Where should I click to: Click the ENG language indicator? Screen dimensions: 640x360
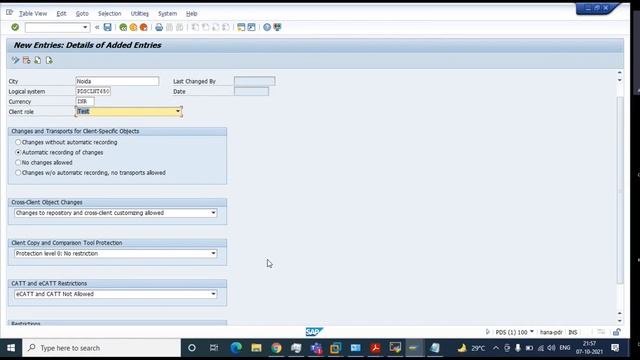(565, 348)
